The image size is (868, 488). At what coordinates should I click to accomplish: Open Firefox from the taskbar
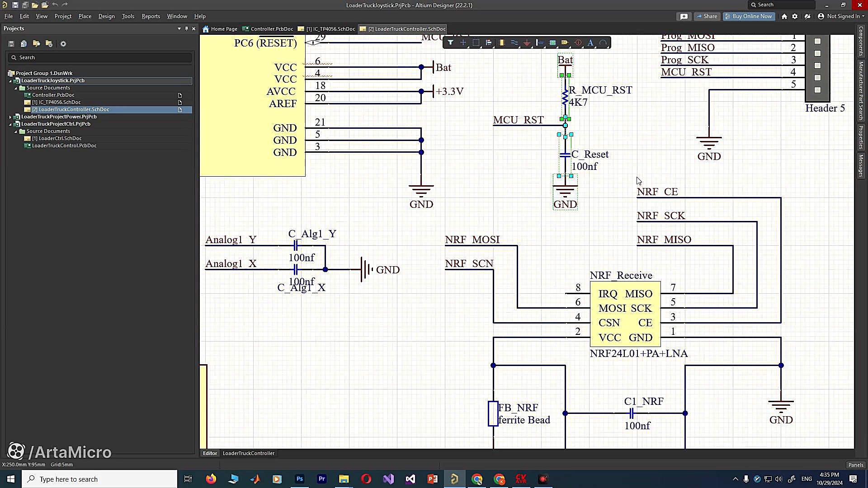pos(211,479)
